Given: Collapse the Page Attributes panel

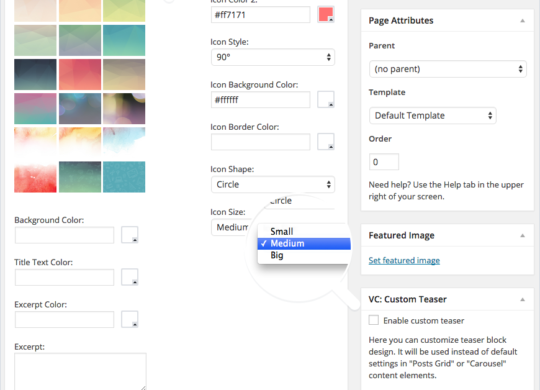Looking at the screenshot, I should [x=522, y=21].
